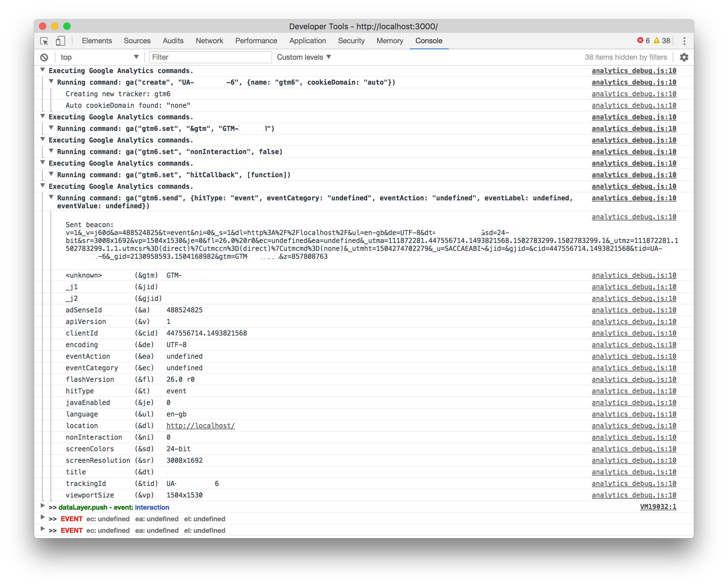728x587 pixels.
Task: Open the Application tab
Action: pos(307,41)
